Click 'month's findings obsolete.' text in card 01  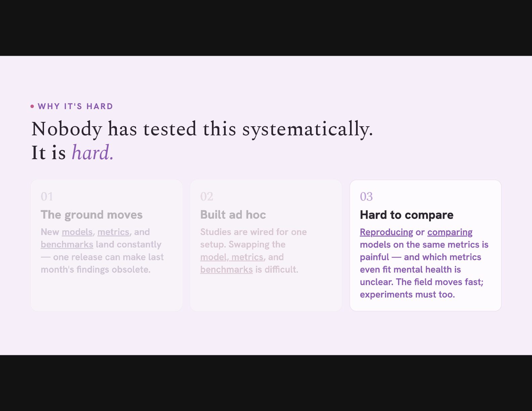pos(95,269)
